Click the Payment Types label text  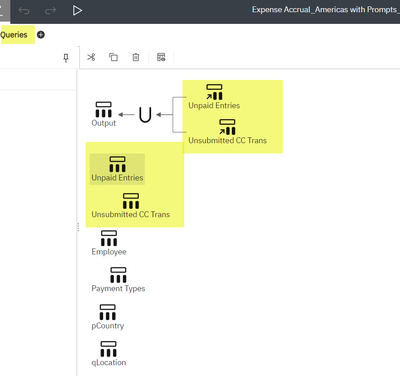point(118,289)
